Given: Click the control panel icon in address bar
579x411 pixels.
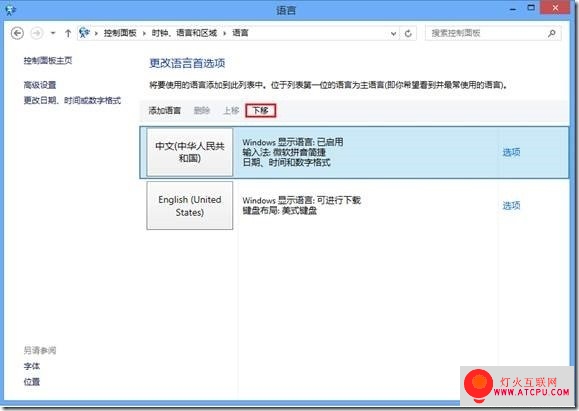Looking at the screenshot, I should click(x=84, y=33).
